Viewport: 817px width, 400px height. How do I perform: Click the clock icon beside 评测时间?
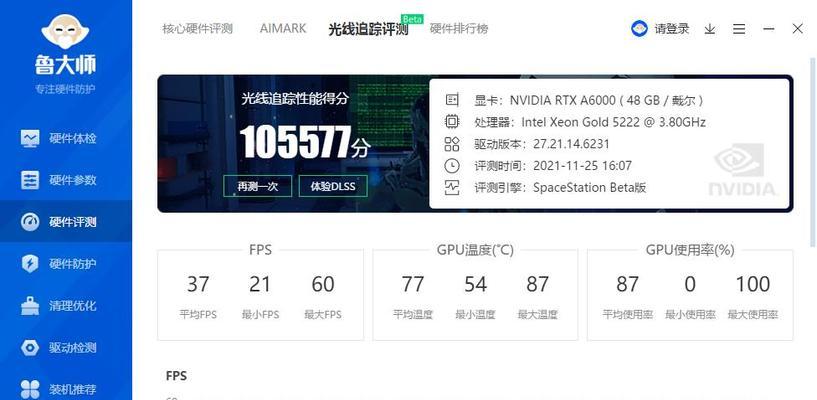click(x=452, y=166)
